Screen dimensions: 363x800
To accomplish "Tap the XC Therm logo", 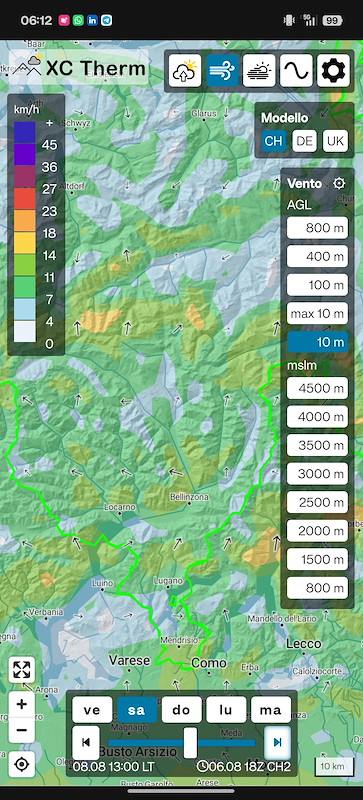I will (x=79, y=67).
